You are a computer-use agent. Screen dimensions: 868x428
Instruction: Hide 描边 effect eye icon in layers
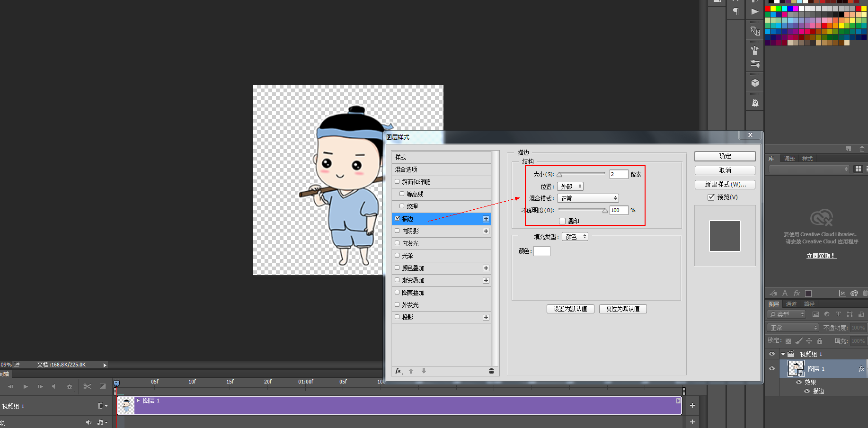[807, 391]
